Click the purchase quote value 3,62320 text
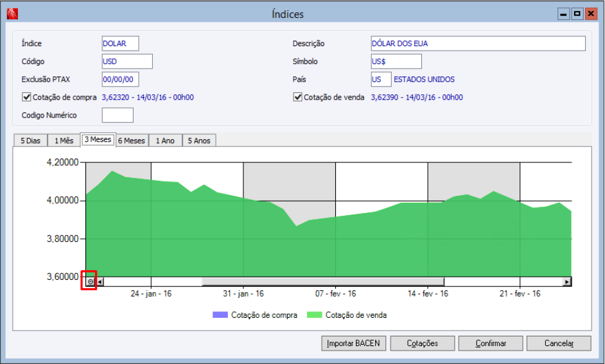 [x=148, y=97]
